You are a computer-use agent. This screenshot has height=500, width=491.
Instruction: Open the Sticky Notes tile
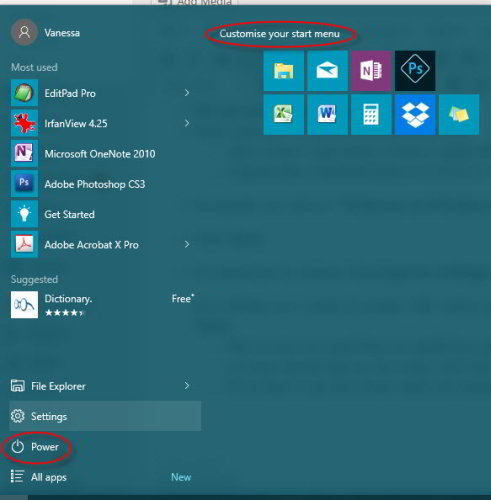459,115
